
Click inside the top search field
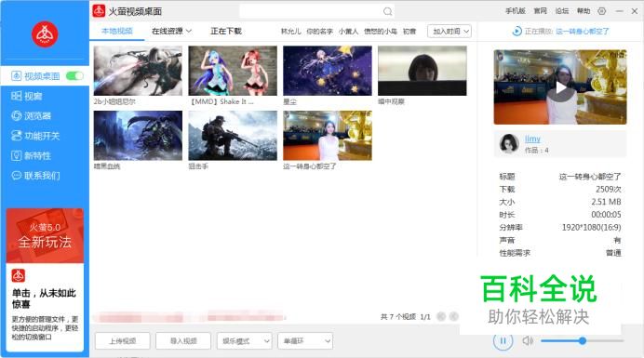[316, 11]
